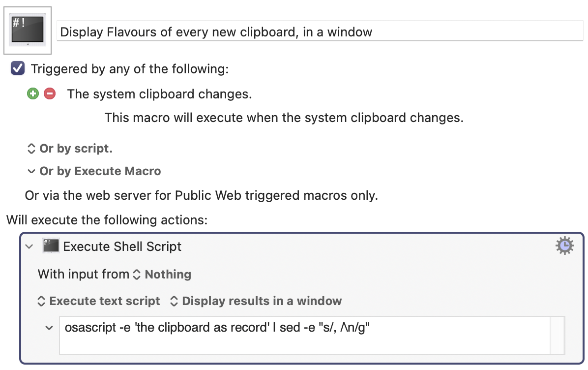The width and height of the screenshot is (588, 370).
Task: Click the Execute Shell Script action icon
Action: tap(51, 246)
